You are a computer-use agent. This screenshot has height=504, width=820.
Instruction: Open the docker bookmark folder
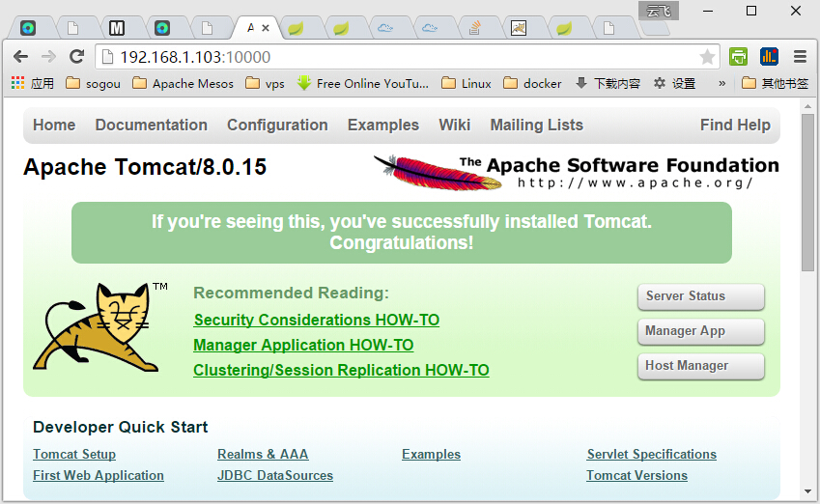coord(532,83)
